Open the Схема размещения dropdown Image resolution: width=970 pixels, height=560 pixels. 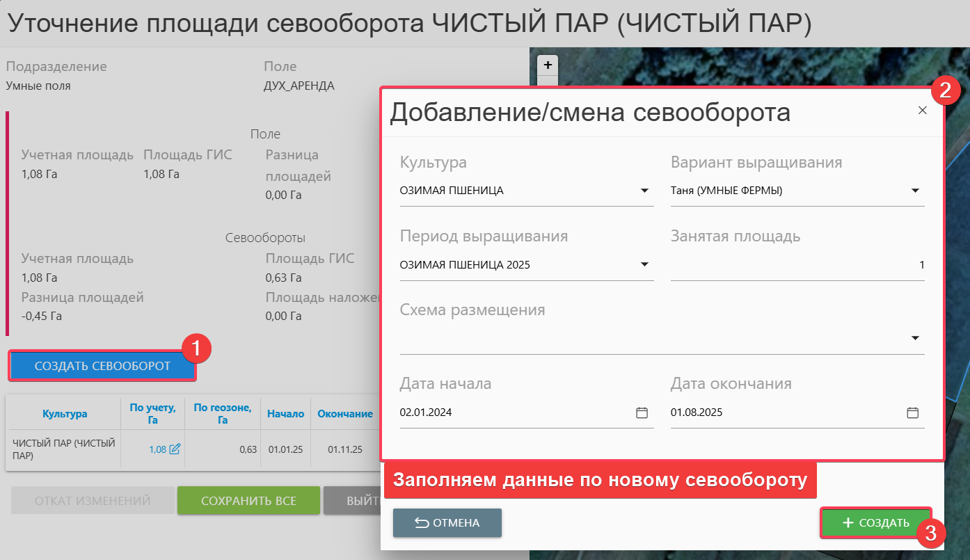(915, 338)
